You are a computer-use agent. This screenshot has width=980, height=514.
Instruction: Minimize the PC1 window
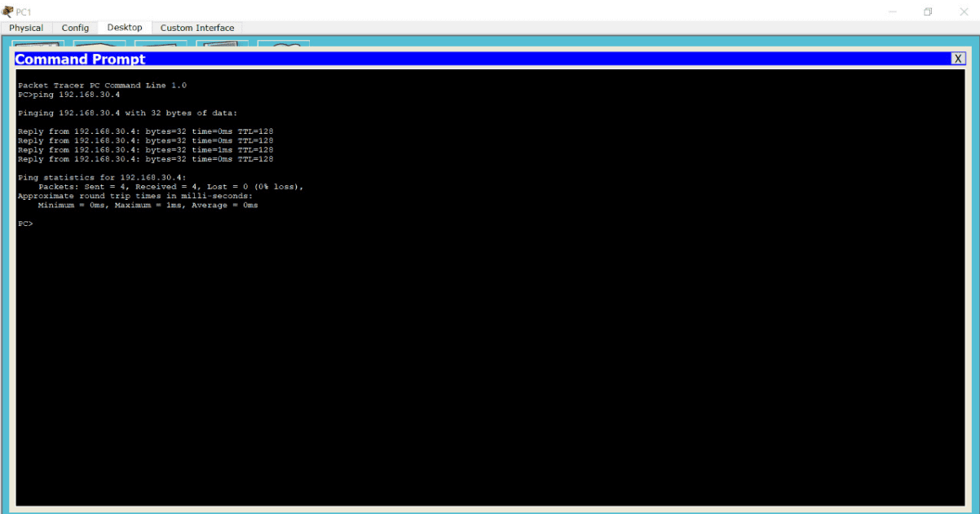tap(892, 11)
